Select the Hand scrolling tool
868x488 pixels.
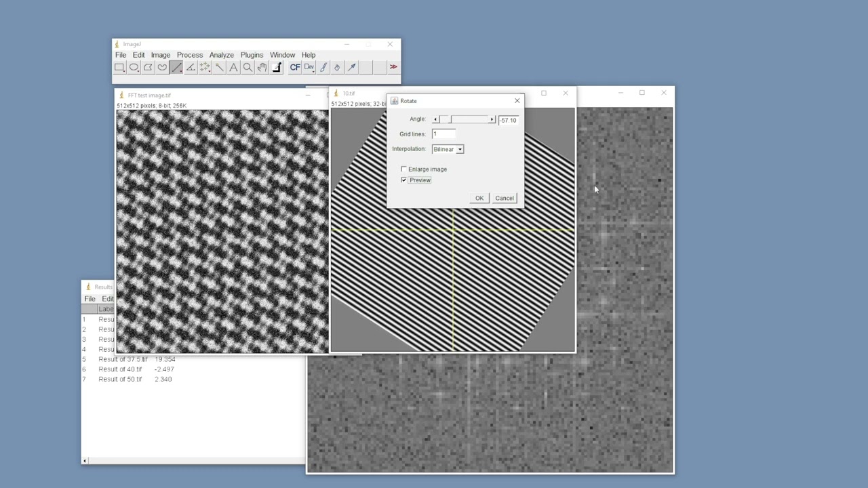tap(262, 67)
